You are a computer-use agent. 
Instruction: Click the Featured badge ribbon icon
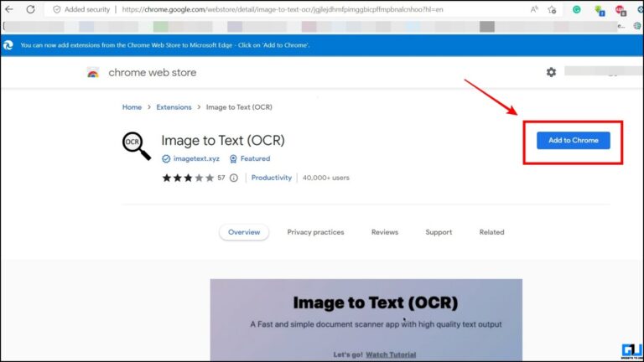tap(233, 159)
